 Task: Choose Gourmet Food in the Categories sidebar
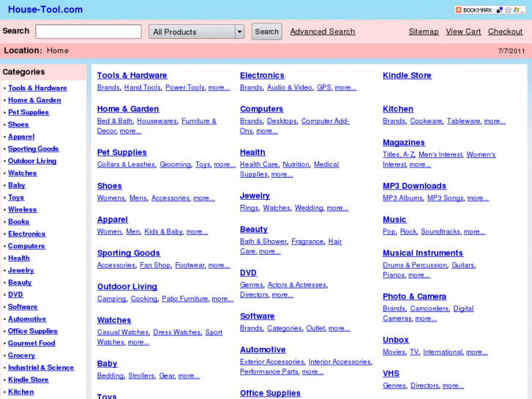pyautogui.click(x=31, y=343)
